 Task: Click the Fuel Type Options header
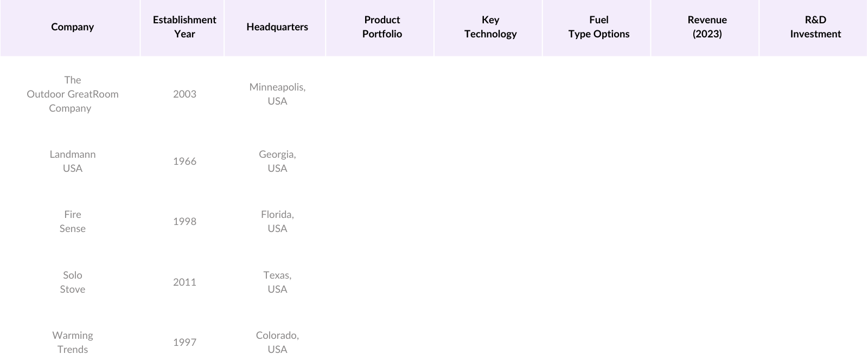point(599,27)
